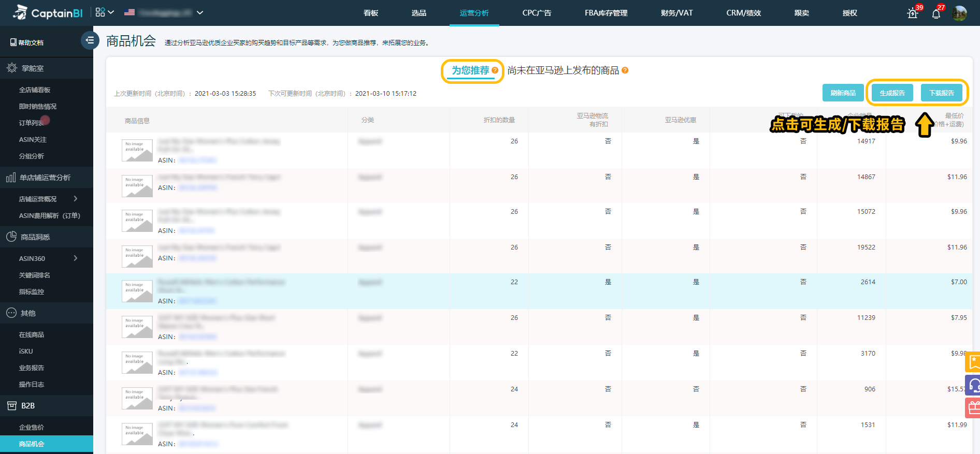Viewport: 980px width, 454px height.
Task: Select 商品机会 in the sidebar
Action: 47,444
